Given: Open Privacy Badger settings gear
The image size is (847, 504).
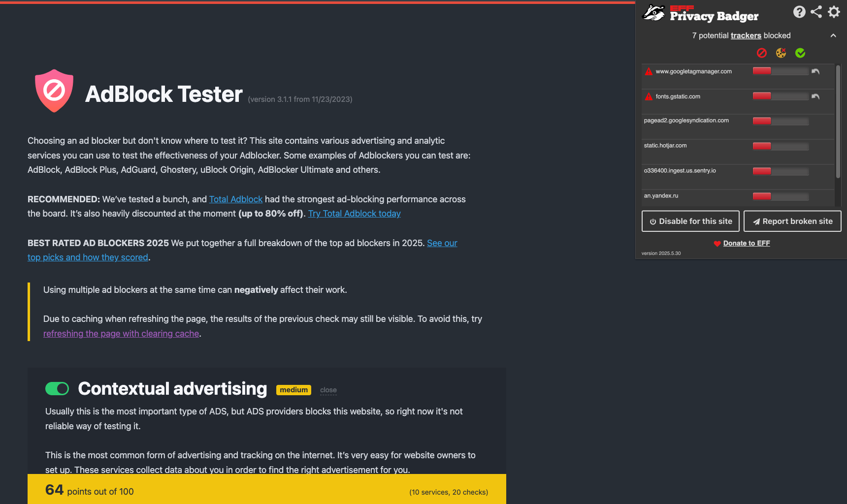Looking at the screenshot, I should pyautogui.click(x=834, y=12).
